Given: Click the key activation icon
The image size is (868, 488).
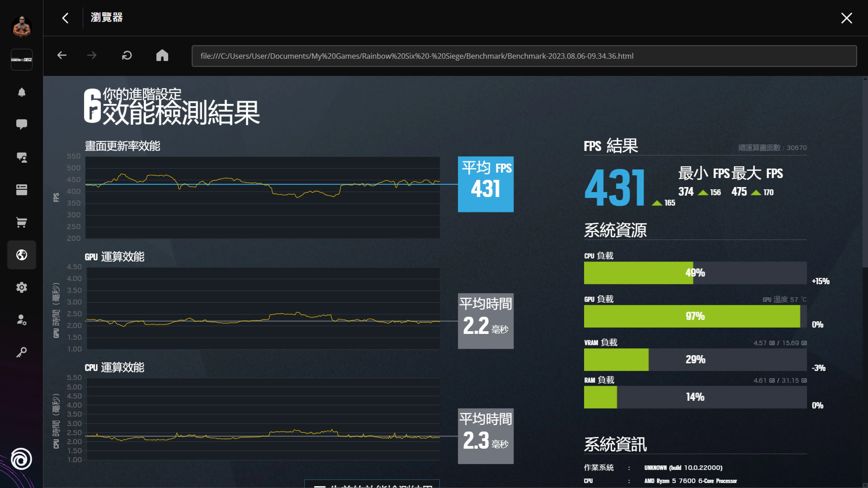Looking at the screenshot, I should 21,352.
